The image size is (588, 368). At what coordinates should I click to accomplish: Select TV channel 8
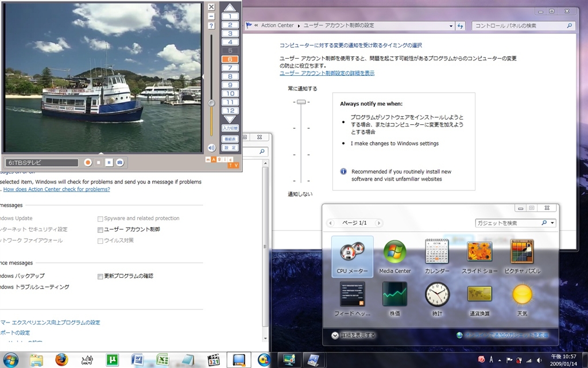point(230,76)
